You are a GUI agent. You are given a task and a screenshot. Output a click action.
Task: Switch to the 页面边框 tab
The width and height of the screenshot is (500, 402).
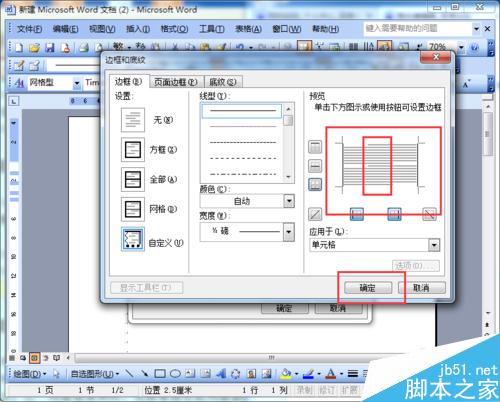pos(175,82)
